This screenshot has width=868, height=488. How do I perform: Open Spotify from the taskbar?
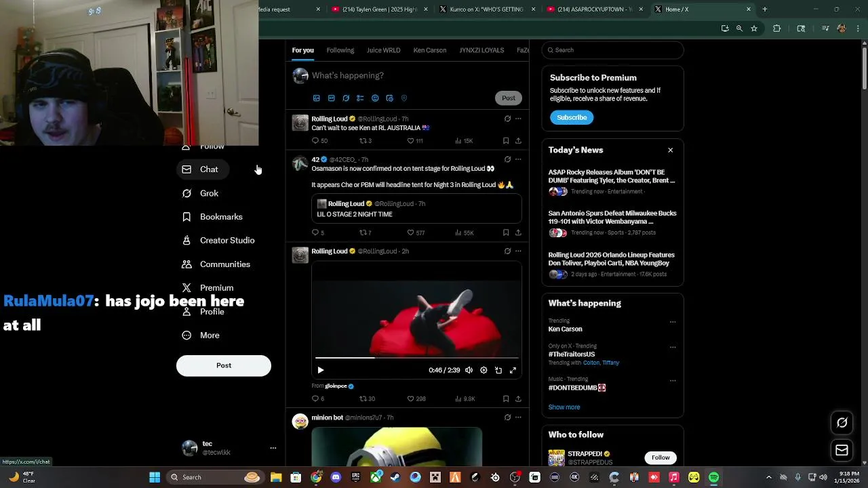tap(714, 477)
